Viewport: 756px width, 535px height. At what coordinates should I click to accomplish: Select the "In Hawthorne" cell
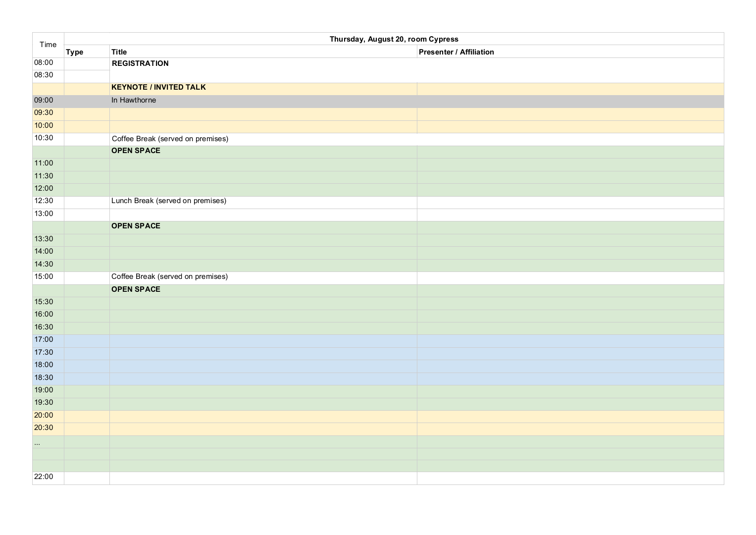134,100
